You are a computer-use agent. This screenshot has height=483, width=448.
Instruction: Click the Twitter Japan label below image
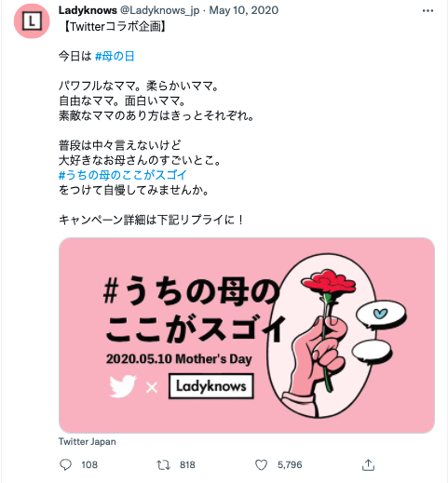[88, 441]
